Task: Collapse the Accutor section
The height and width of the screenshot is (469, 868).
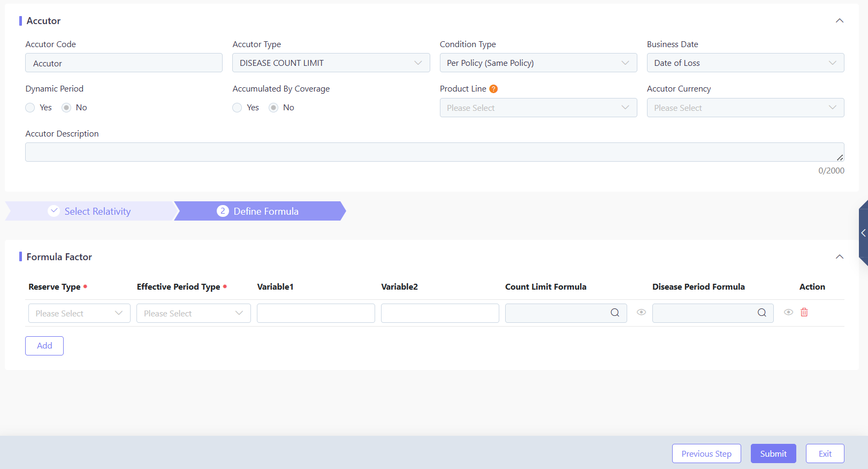Action: pyautogui.click(x=840, y=21)
